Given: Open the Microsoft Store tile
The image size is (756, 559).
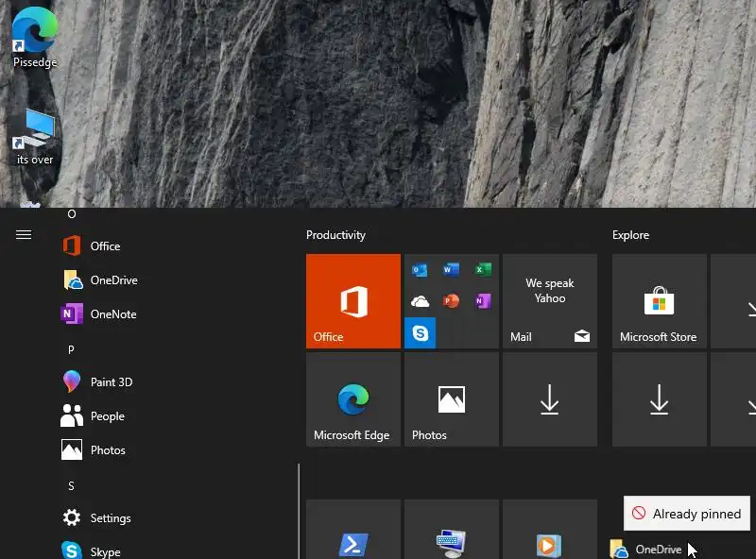Looking at the screenshot, I should point(659,301).
